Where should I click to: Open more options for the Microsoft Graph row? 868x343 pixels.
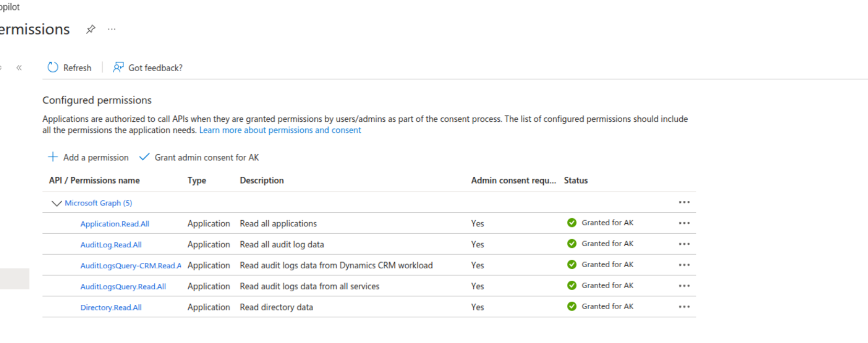click(x=684, y=202)
